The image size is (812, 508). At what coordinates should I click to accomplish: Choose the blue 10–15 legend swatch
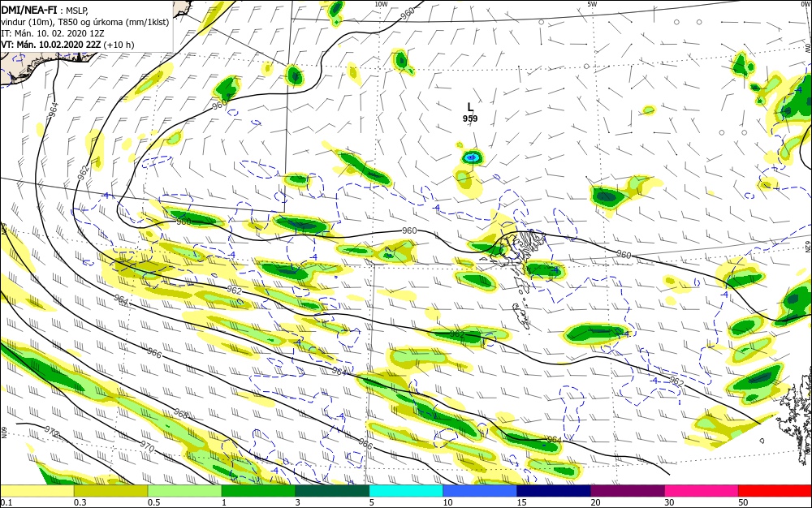tap(480, 491)
